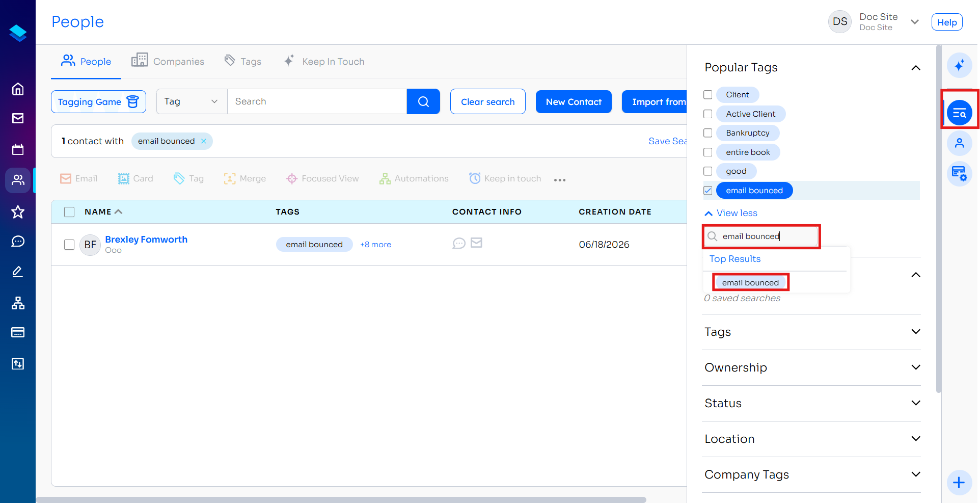Click the +8 more tags link
Screen dimensions: 980x503
[376, 245]
